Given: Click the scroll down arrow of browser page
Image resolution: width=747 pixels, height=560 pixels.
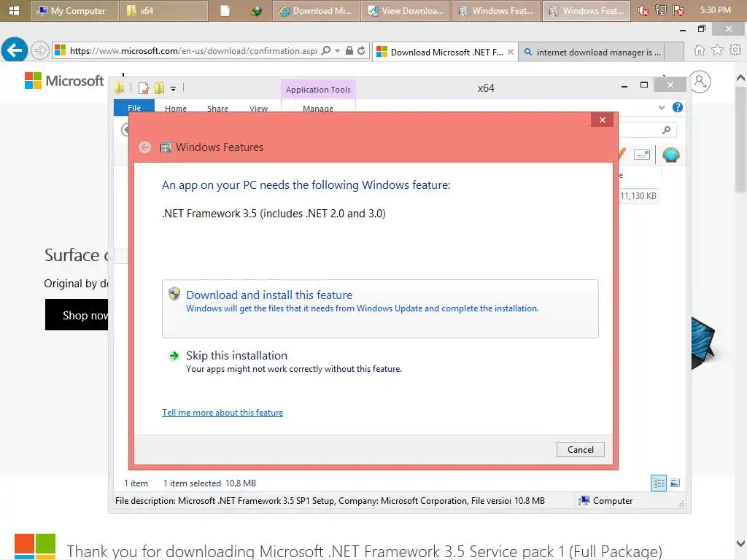Looking at the screenshot, I should [x=740, y=544].
